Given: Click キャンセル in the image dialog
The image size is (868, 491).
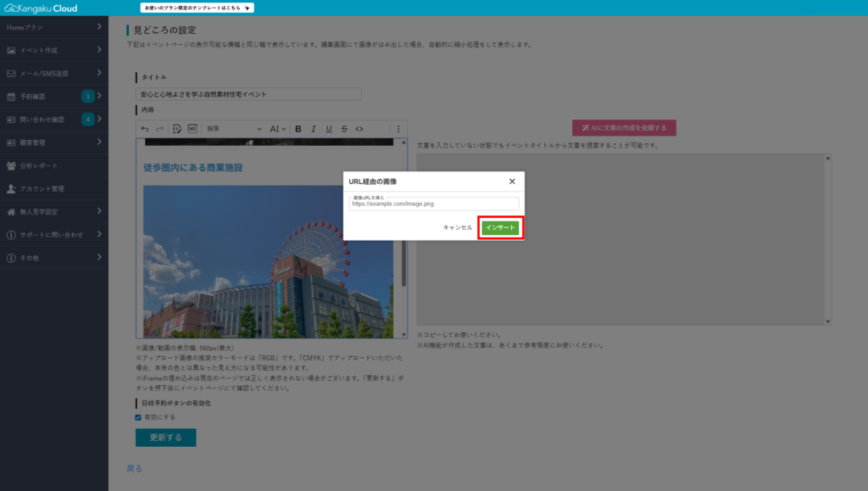Looking at the screenshot, I should tap(458, 228).
